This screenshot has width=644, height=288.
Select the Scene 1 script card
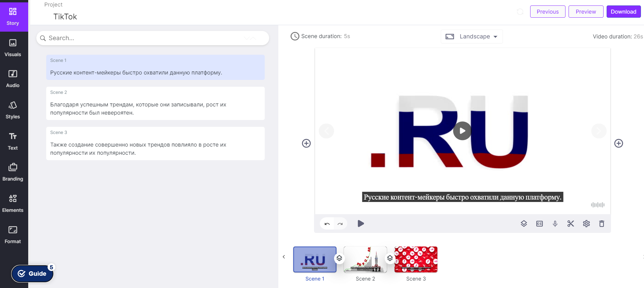tap(155, 67)
